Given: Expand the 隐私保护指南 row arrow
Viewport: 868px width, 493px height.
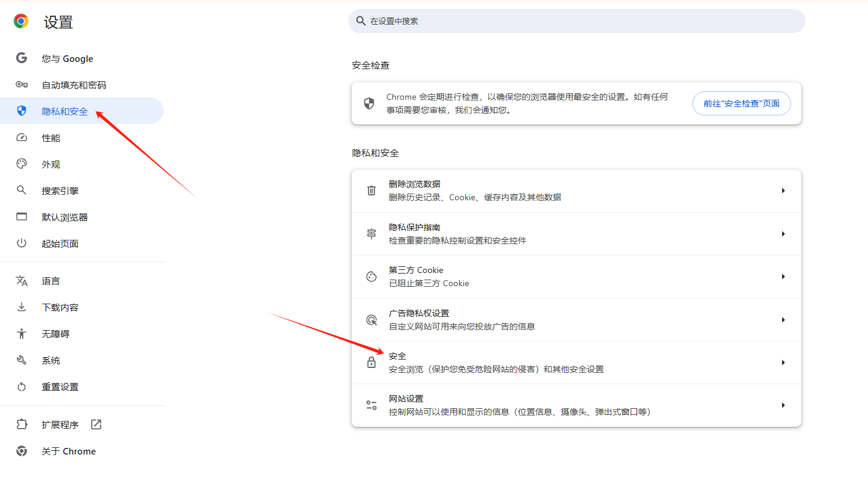Looking at the screenshot, I should tap(783, 234).
